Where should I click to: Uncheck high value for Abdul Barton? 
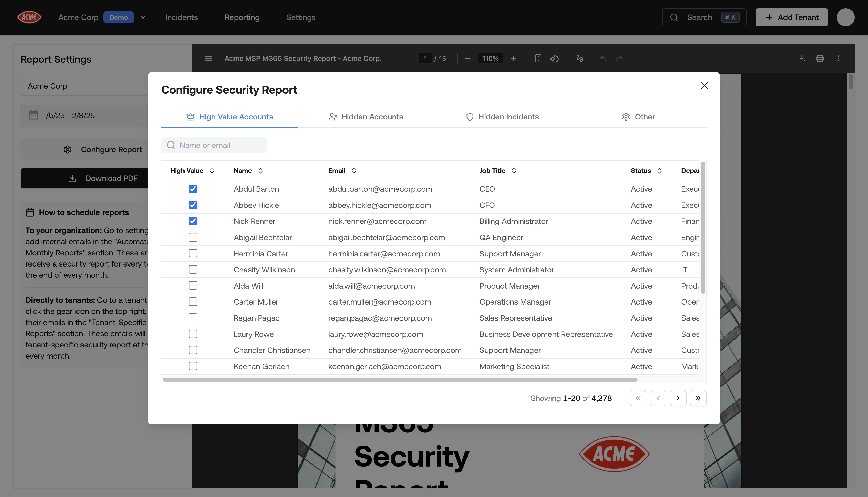pos(193,189)
